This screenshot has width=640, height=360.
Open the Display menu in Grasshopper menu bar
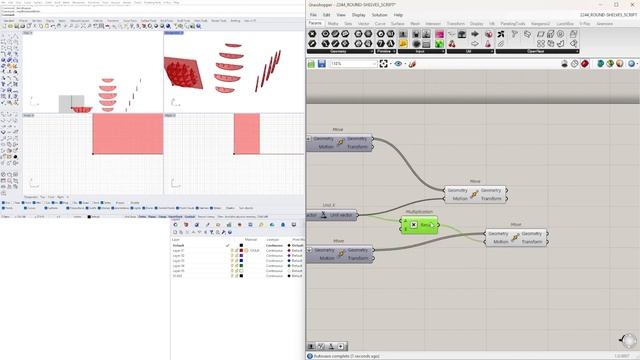358,15
